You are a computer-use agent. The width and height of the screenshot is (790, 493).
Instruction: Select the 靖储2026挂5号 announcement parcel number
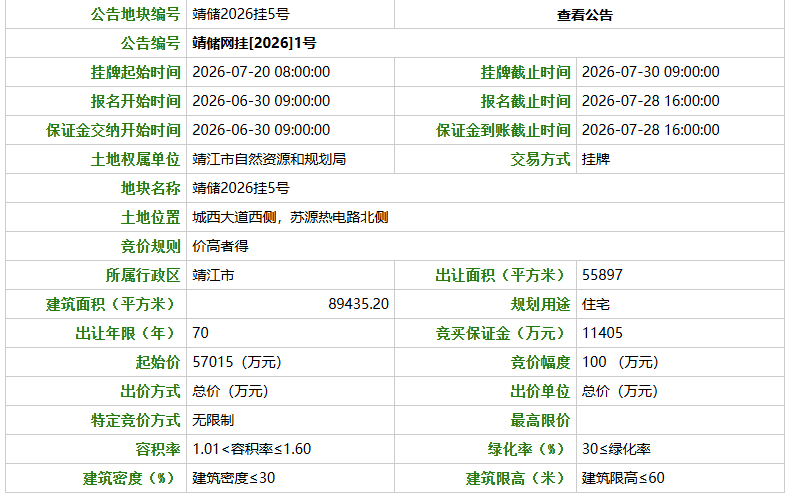(x=241, y=14)
